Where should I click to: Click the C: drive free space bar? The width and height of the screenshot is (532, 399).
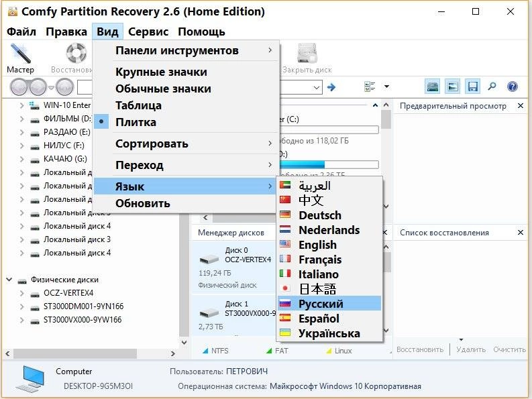point(329,129)
